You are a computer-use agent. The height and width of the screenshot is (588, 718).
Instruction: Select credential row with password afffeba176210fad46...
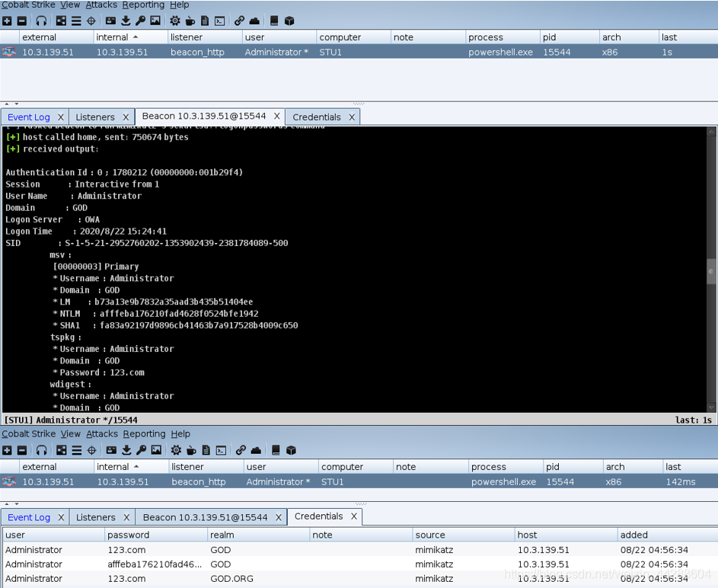pos(359,564)
